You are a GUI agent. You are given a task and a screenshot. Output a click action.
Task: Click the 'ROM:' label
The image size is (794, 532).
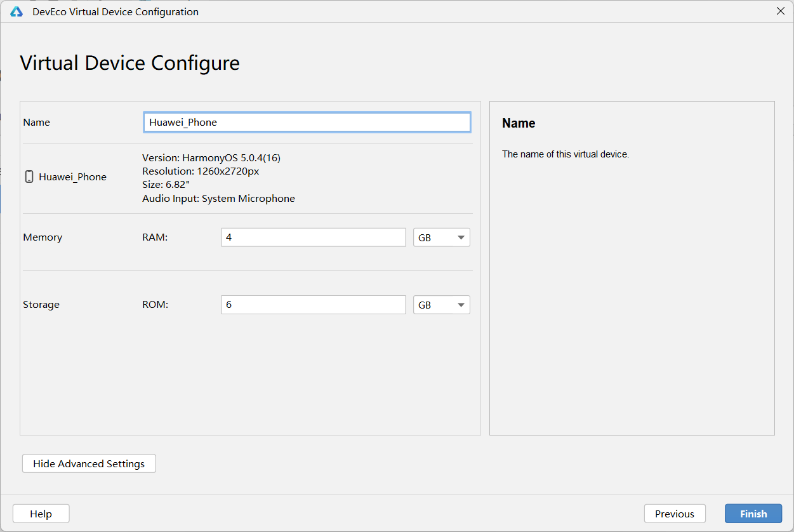[155, 305]
